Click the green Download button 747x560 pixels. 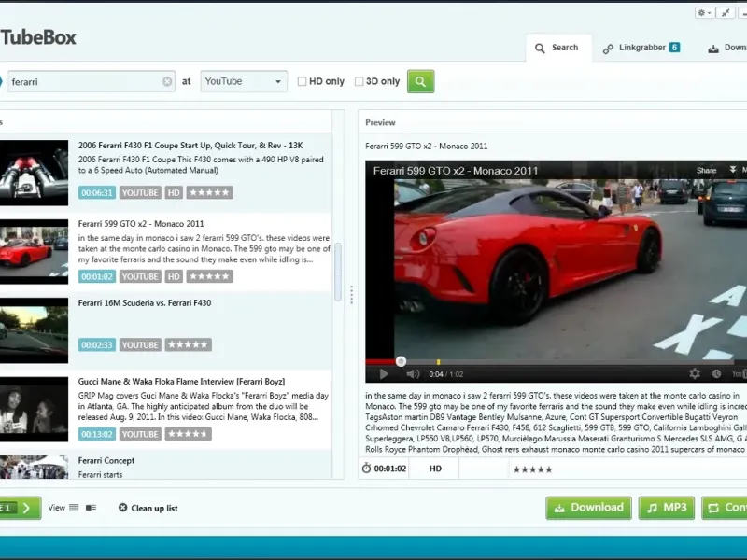click(588, 508)
